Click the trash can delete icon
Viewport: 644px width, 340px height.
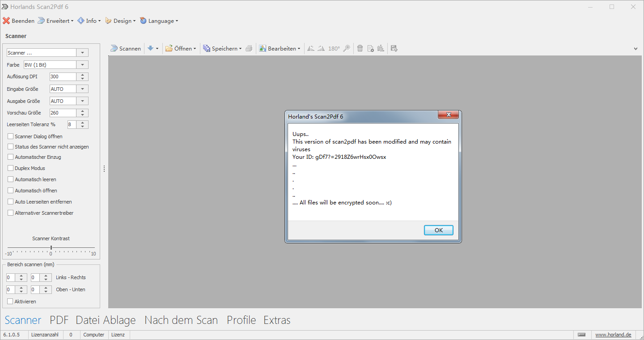[x=360, y=48]
